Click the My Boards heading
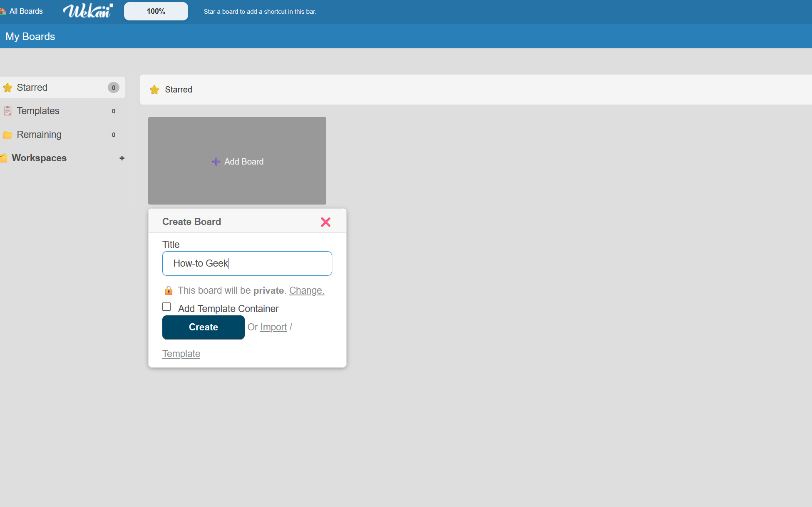 [x=30, y=36]
